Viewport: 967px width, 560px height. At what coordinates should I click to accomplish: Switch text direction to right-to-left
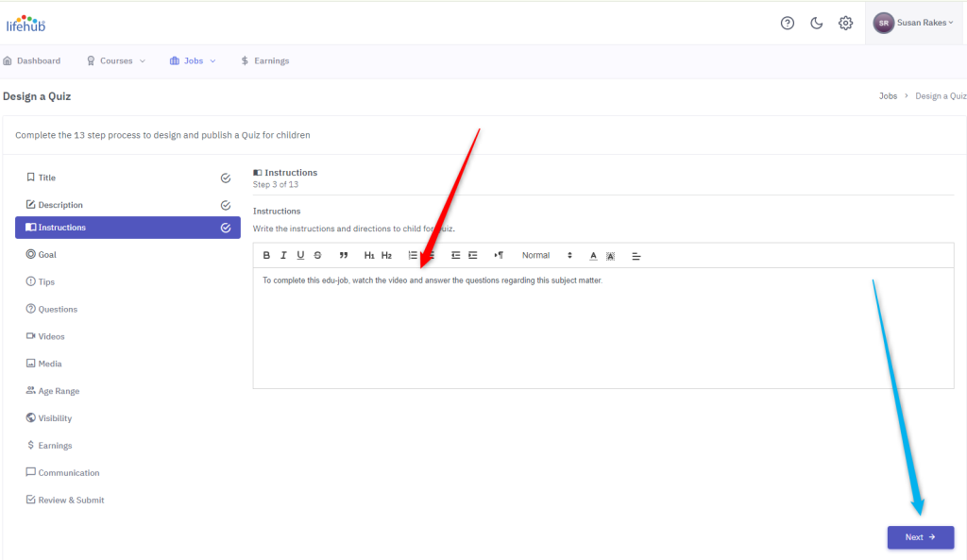click(x=499, y=255)
